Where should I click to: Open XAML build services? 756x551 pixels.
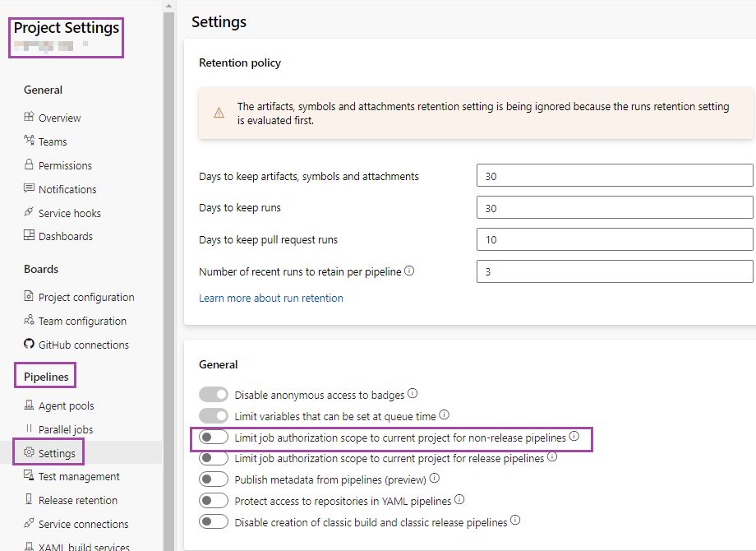(84, 547)
